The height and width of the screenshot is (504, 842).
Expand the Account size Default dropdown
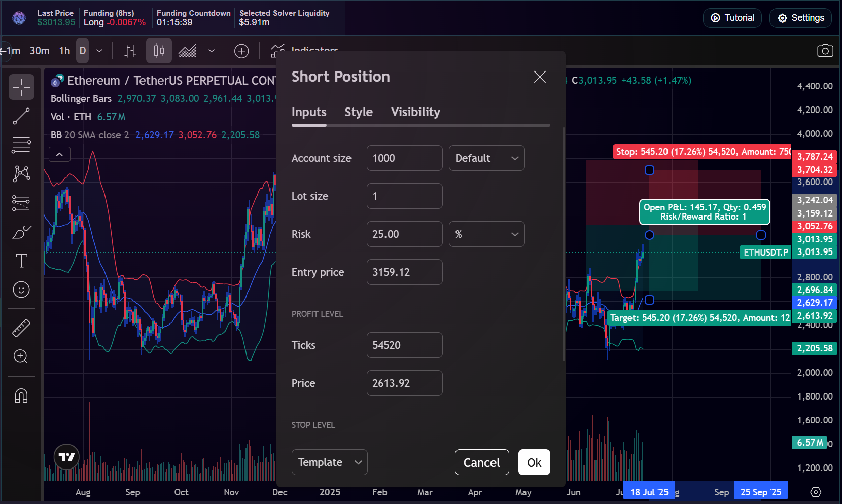[486, 158]
